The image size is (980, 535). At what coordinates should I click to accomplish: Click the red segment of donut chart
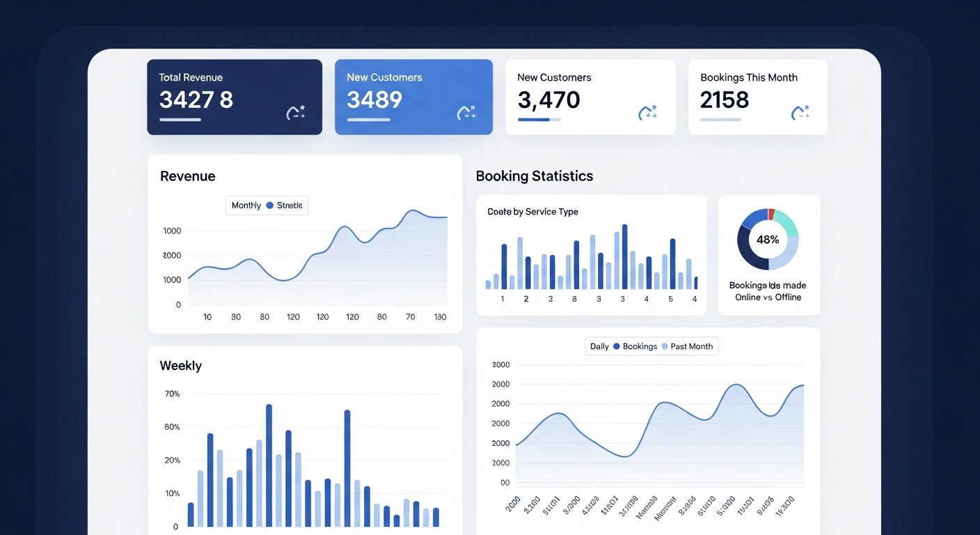pos(771,214)
